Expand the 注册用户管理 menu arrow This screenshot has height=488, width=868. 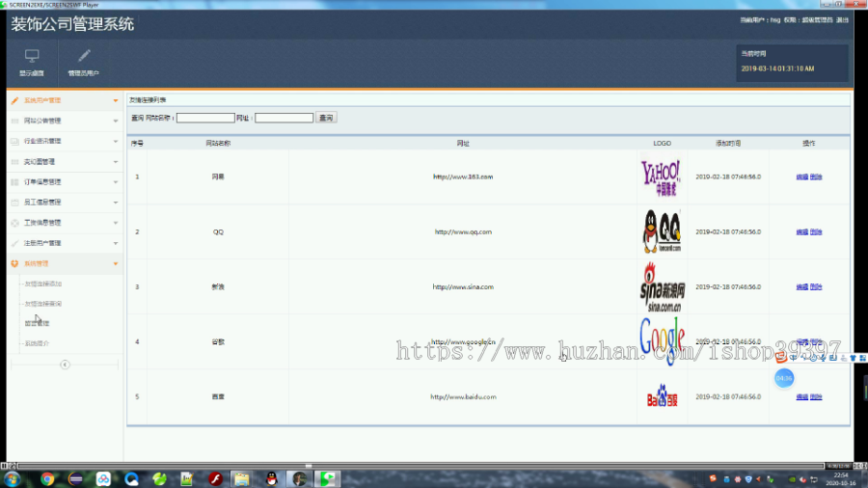[116, 243]
